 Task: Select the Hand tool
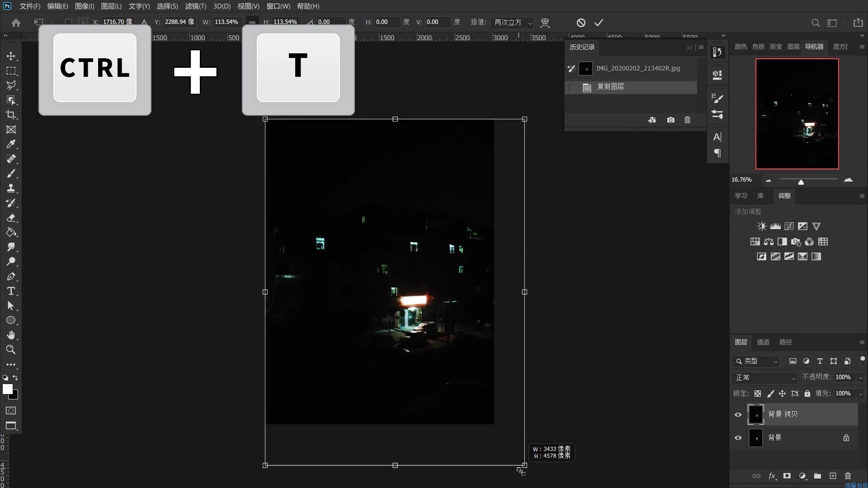click(x=11, y=335)
